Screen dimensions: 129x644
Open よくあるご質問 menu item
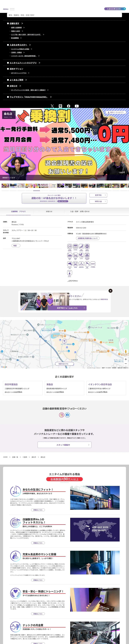(17, 80)
